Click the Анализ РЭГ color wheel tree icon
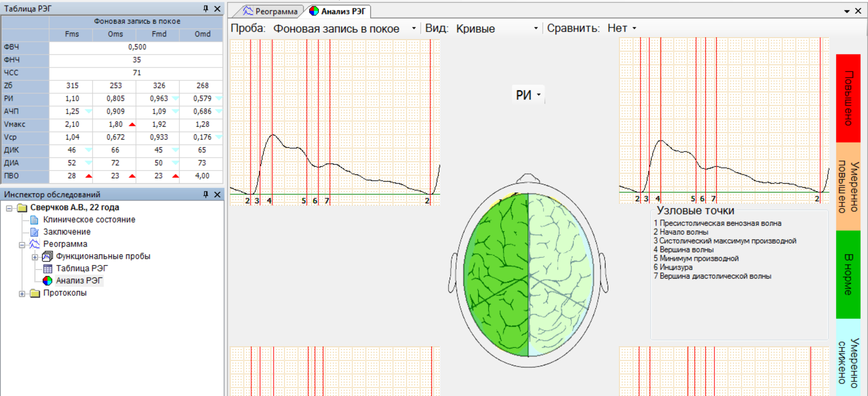This screenshot has height=396, width=868. (x=47, y=281)
